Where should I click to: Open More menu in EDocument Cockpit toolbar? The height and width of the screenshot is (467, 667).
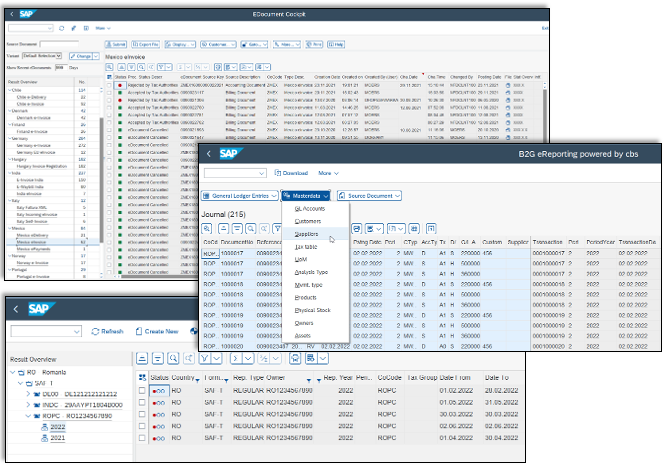(103, 28)
